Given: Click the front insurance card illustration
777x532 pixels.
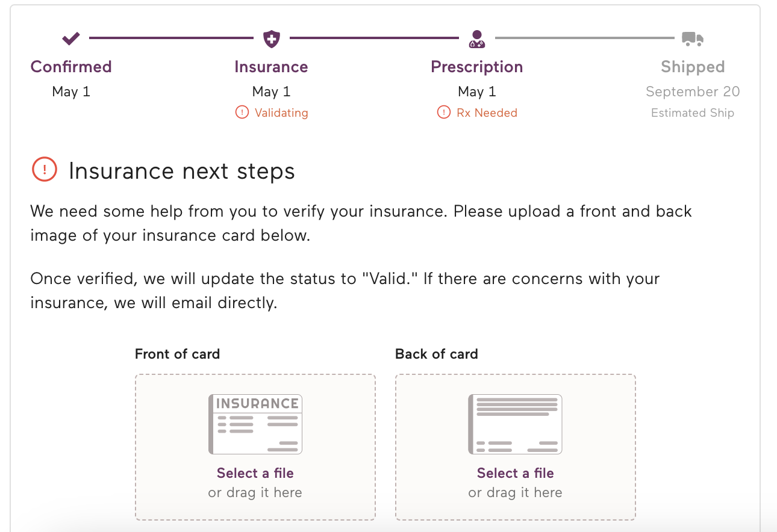Looking at the screenshot, I should (255, 424).
